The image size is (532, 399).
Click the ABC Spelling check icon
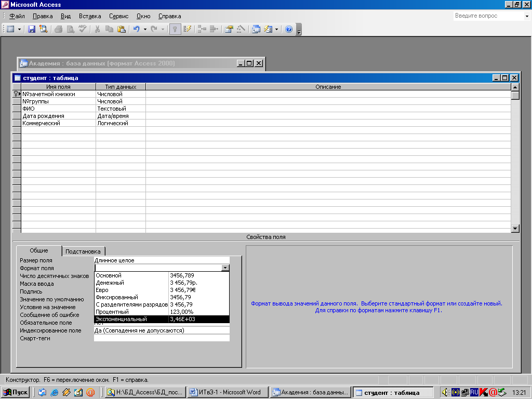(83, 29)
